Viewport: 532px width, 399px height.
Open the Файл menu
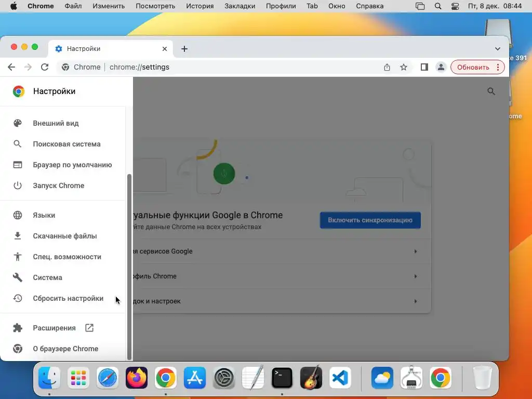[73, 6]
